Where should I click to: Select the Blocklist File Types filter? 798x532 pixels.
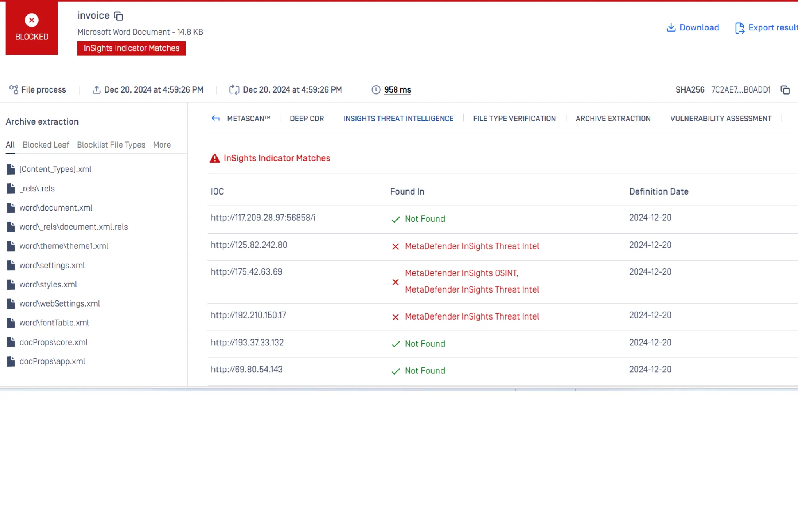click(x=111, y=145)
